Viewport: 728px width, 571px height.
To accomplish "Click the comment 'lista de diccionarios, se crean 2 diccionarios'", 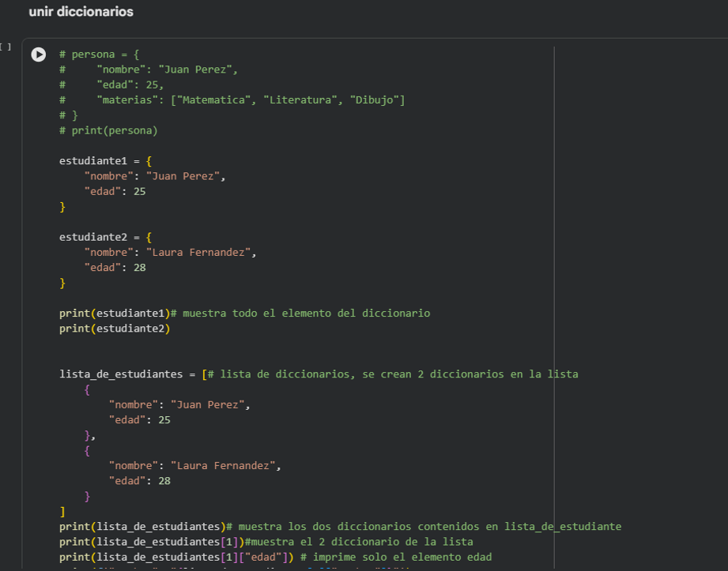I will 362,374.
